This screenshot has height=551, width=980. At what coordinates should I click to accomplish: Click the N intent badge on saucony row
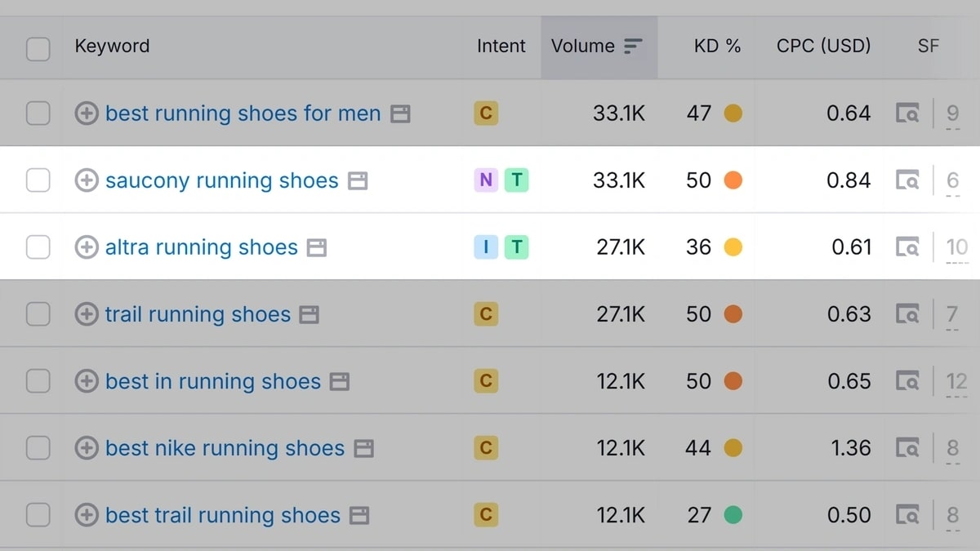486,180
